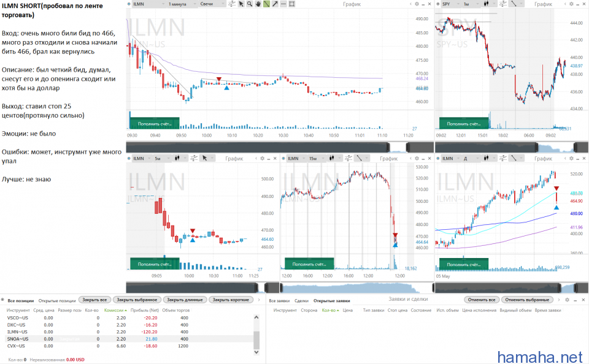Open the settings gear of the ILMN 1-minute chart
Screen dimensions: 589x364
tap(417, 4)
